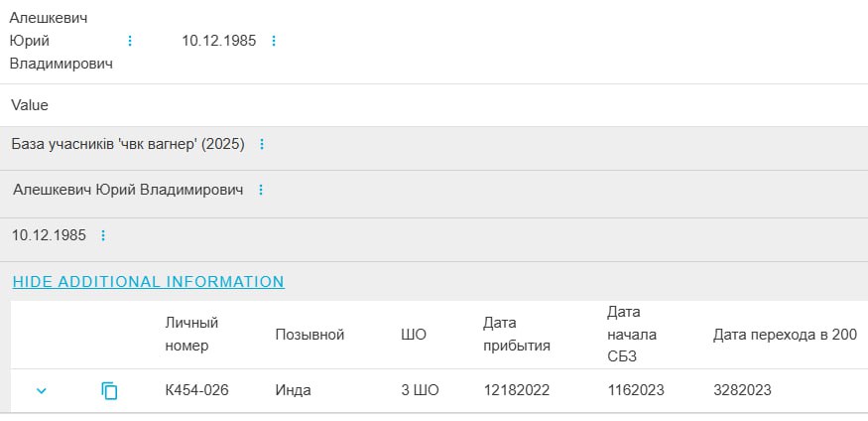Click the ШО column header
The width and height of the screenshot is (868, 421).
pos(414,335)
